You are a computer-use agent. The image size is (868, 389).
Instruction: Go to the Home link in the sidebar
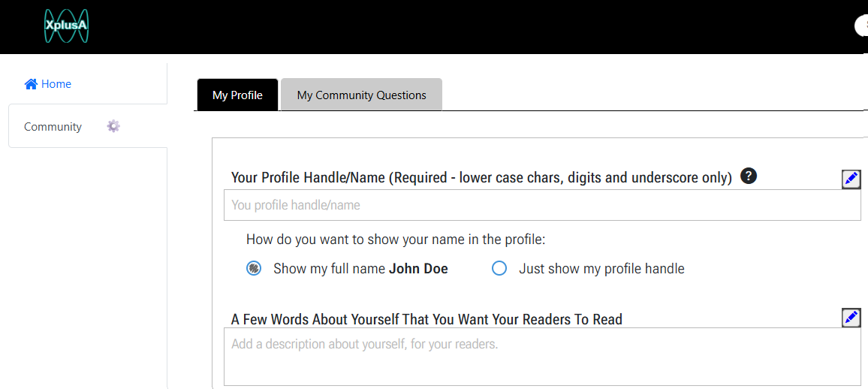click(56, 84)
